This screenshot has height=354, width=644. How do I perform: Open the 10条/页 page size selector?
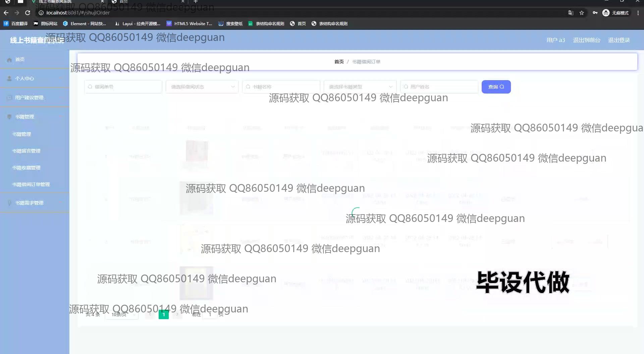[121, 314]
